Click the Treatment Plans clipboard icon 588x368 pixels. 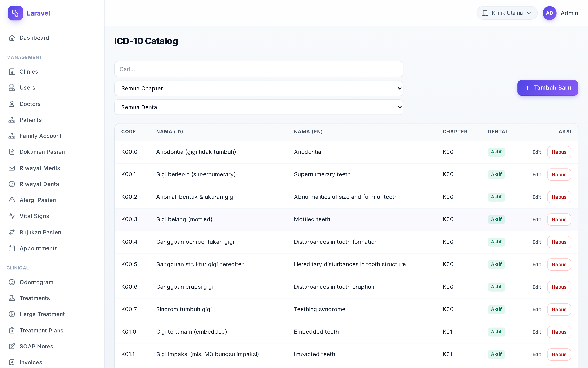(12, 331)
